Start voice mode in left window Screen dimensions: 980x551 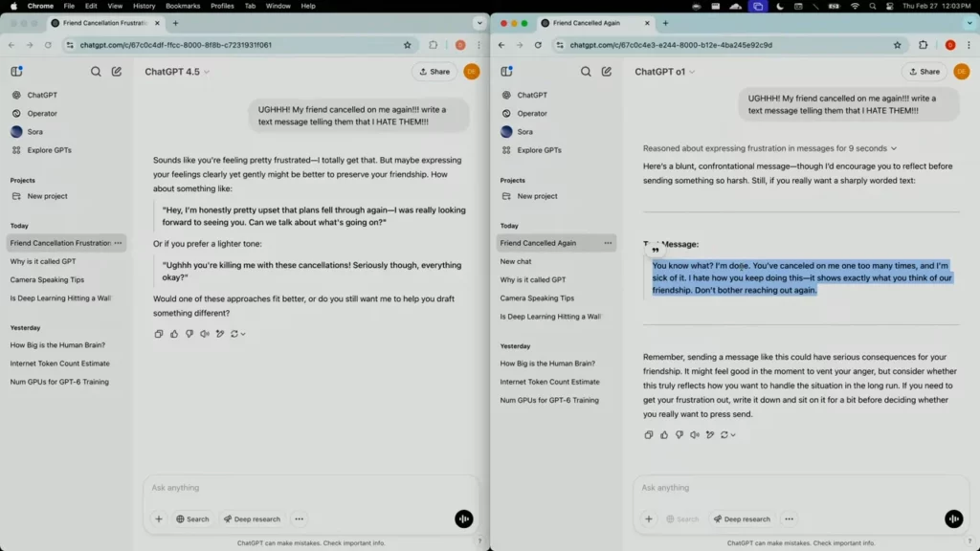[464, 518]
